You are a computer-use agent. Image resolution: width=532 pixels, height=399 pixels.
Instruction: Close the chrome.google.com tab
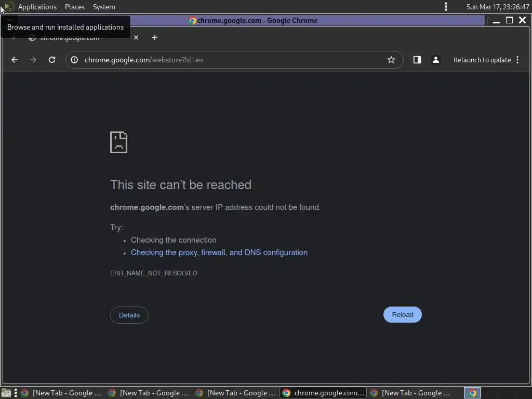pyautogui.click(x=136, y=37)
